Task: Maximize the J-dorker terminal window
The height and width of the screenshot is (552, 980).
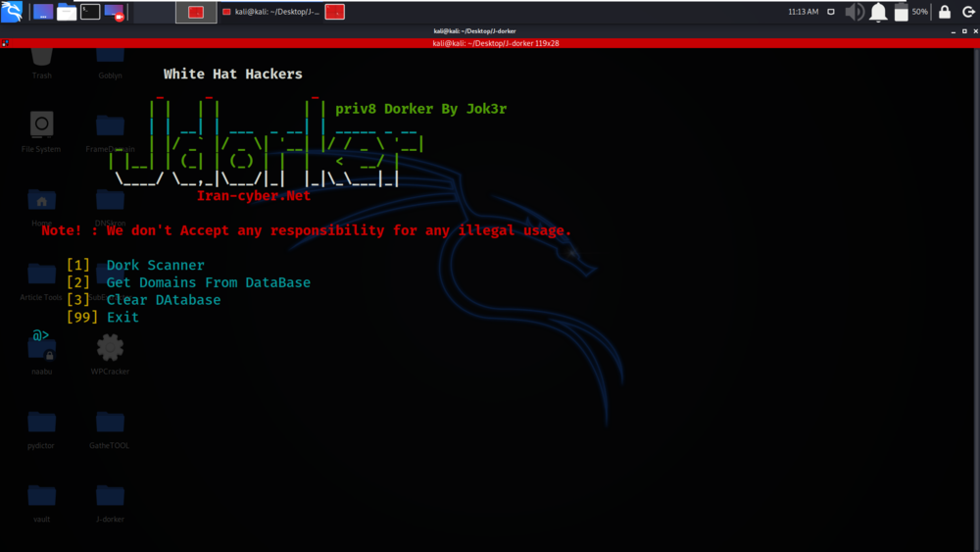Action: (x=964, y=31)
